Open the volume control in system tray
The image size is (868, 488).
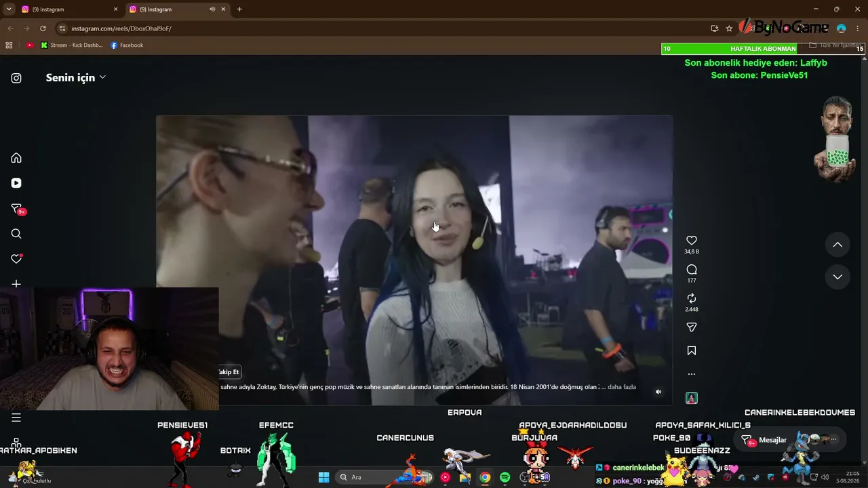(825, 477)
